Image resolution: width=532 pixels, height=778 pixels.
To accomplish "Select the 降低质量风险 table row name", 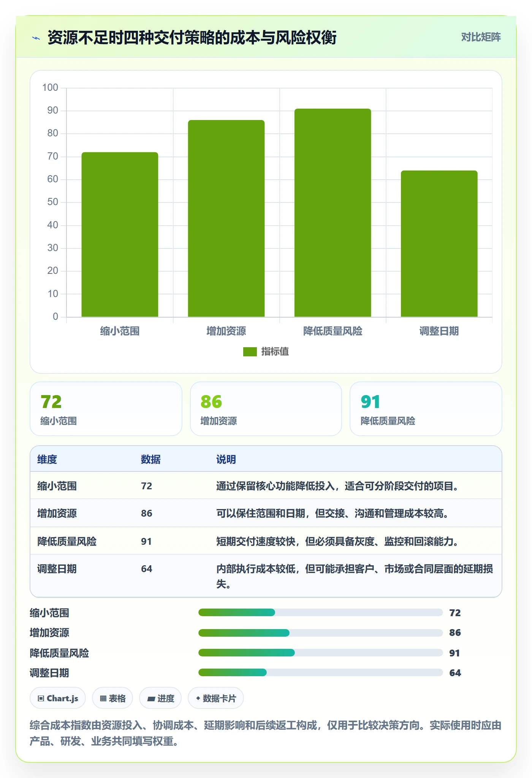I will [67, 541].
